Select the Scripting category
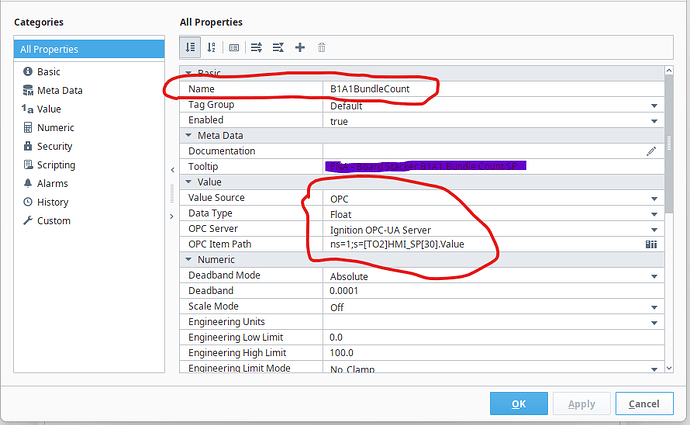This screenshot has width=690, height=425. coord(49,165)
